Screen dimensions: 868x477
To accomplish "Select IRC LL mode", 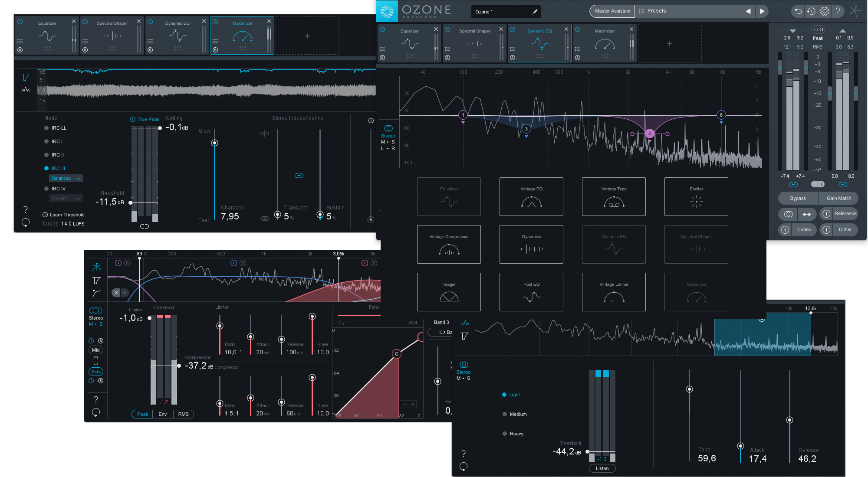I will tap(56, 128).
